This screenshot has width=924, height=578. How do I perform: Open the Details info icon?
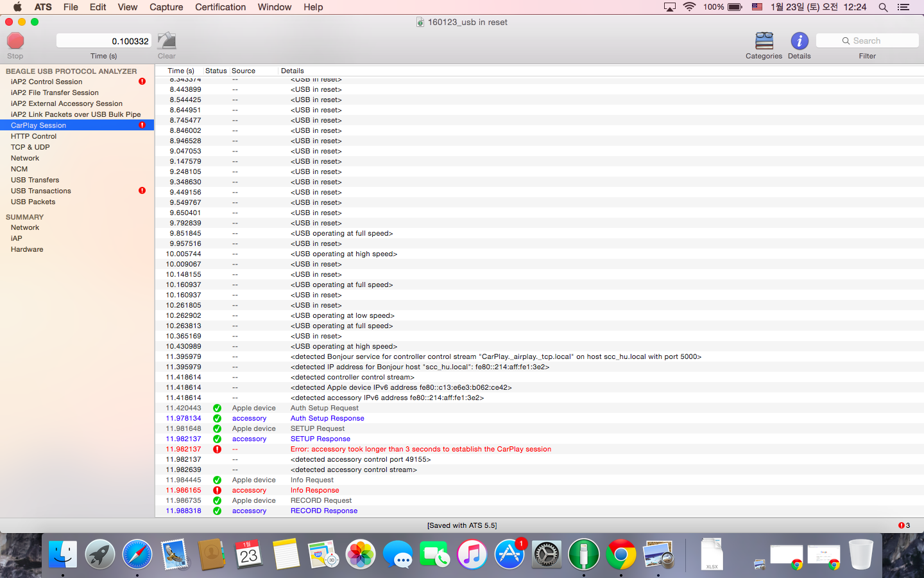click(x=800, y=41)
